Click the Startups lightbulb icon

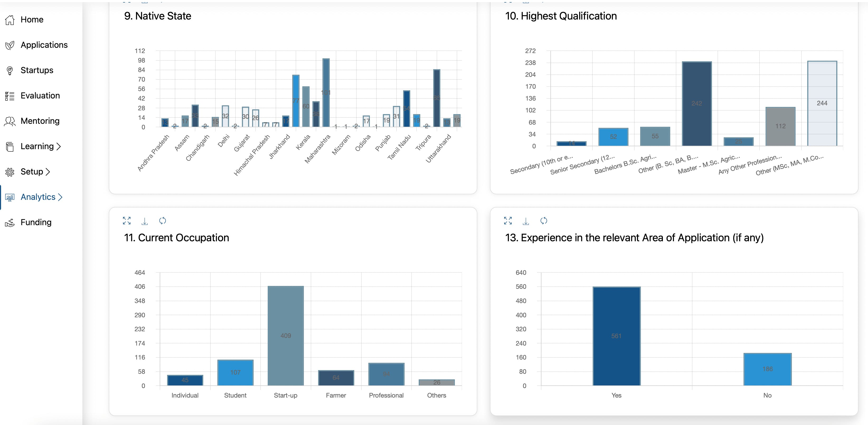pos(10,70)
